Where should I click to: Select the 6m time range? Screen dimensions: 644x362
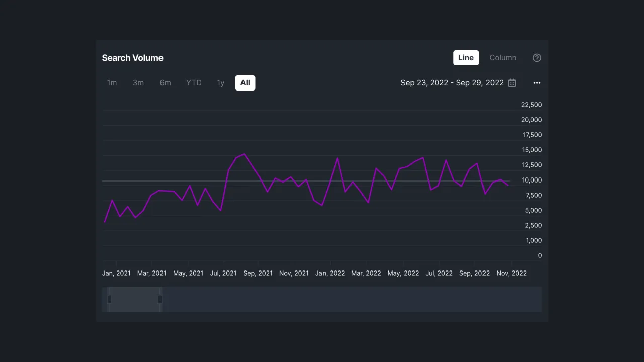point(165,83)
